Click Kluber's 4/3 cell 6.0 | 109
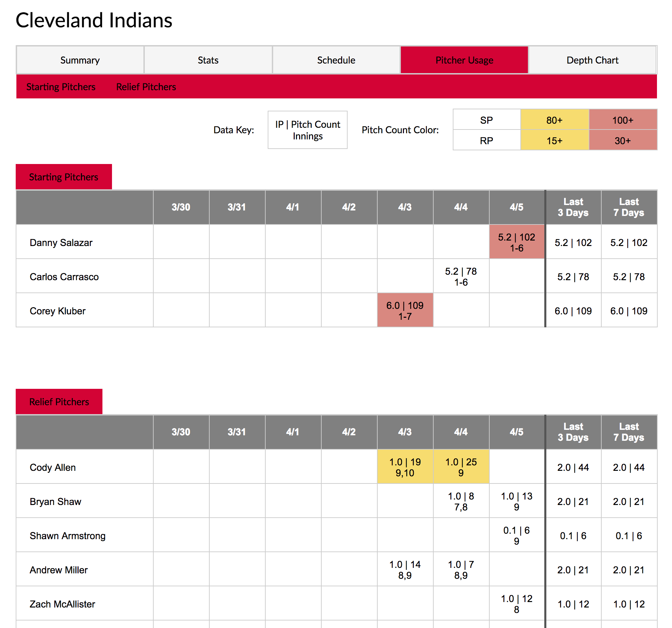672x628 pixels. pos(405,310)
